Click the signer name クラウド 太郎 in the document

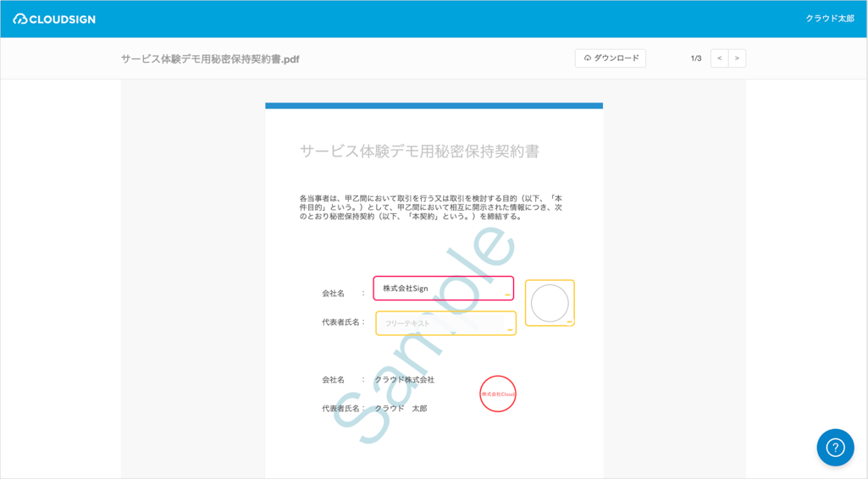(x=401, y=409)
